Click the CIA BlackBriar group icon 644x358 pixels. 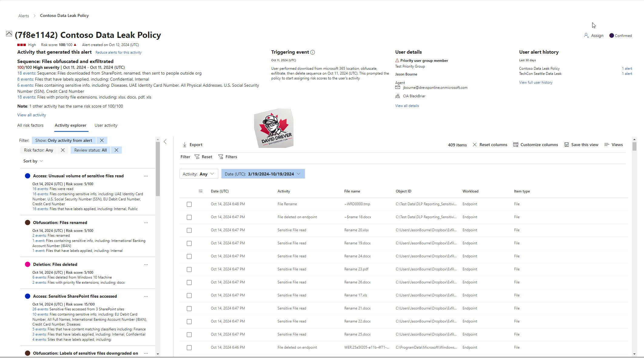[397, 96]
